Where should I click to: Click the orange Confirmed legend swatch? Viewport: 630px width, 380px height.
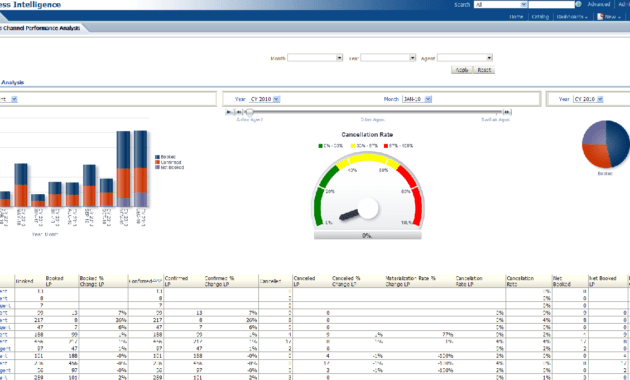(x=158, y=162)
